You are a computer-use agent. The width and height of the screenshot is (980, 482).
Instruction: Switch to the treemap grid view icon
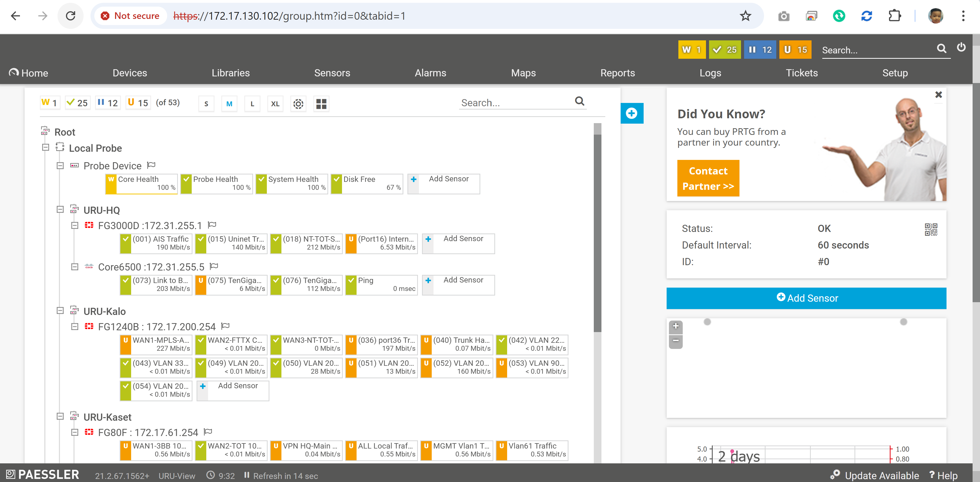(x=321, y=104)
